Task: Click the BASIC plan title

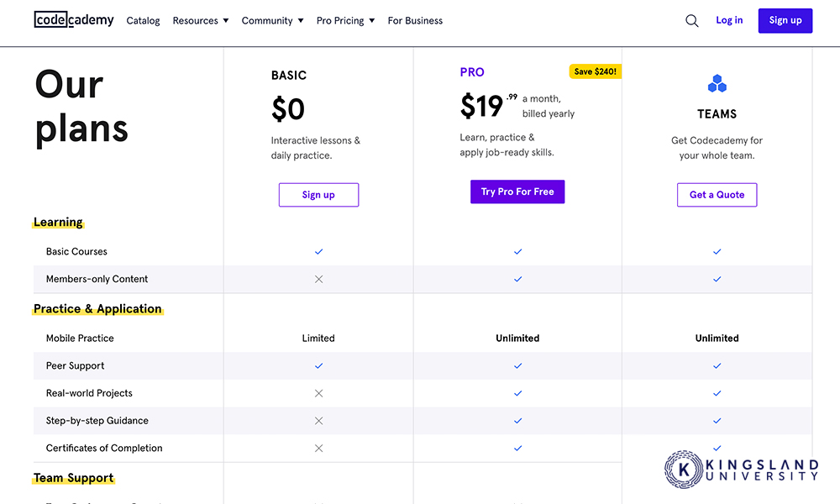Action: (289, 76)
